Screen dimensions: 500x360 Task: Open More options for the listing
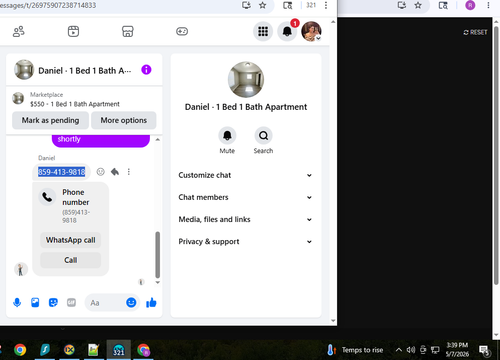pos(124,120)
